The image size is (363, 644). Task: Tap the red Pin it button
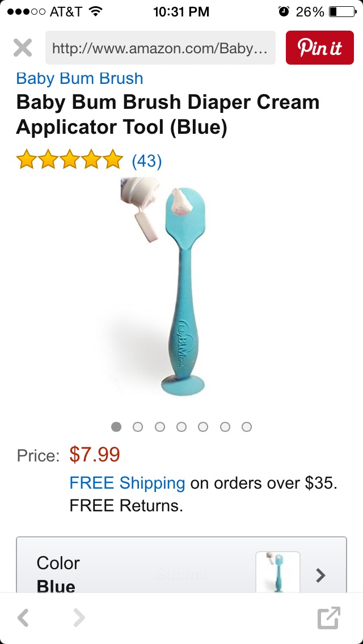click(x=320, y=48)
